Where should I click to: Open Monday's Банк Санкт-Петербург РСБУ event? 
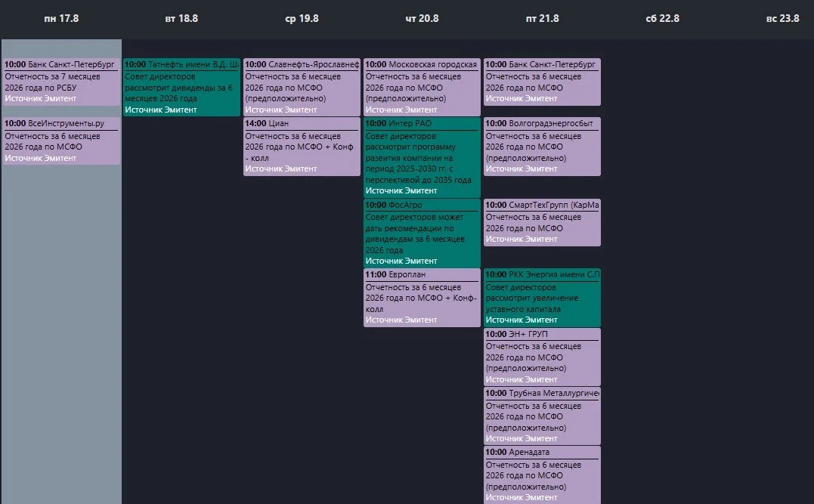(61, 82)
